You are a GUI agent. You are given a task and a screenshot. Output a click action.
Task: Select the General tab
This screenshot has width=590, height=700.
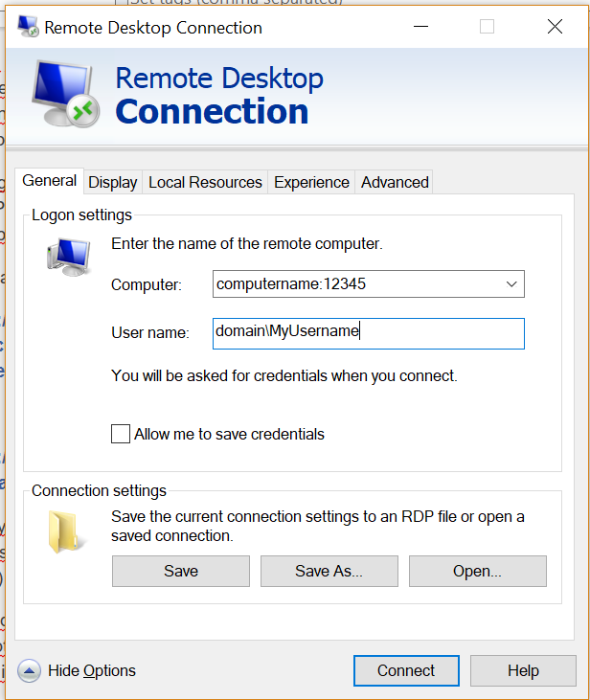point(49,181)
